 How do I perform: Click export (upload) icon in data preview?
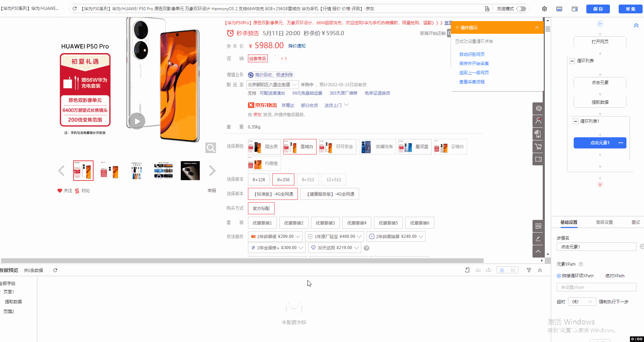489,270
